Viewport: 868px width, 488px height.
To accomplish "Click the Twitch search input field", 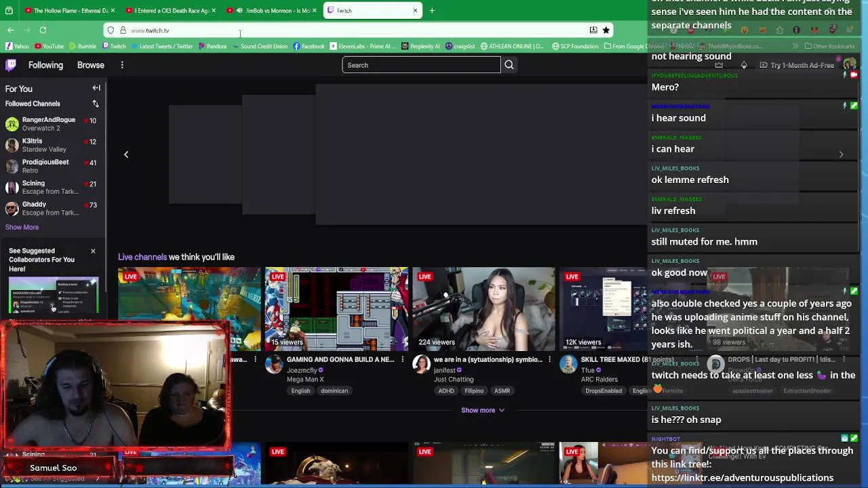I will coord(421,65).
